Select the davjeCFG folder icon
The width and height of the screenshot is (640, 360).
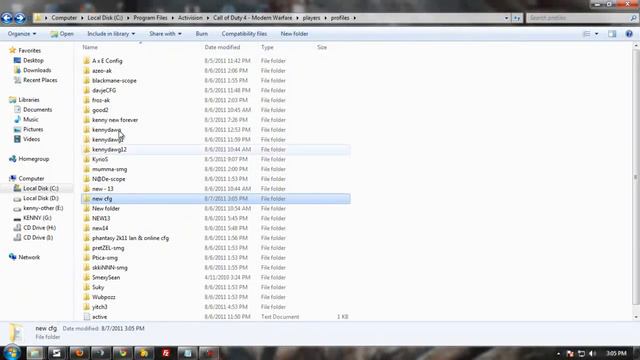[87, 90]
